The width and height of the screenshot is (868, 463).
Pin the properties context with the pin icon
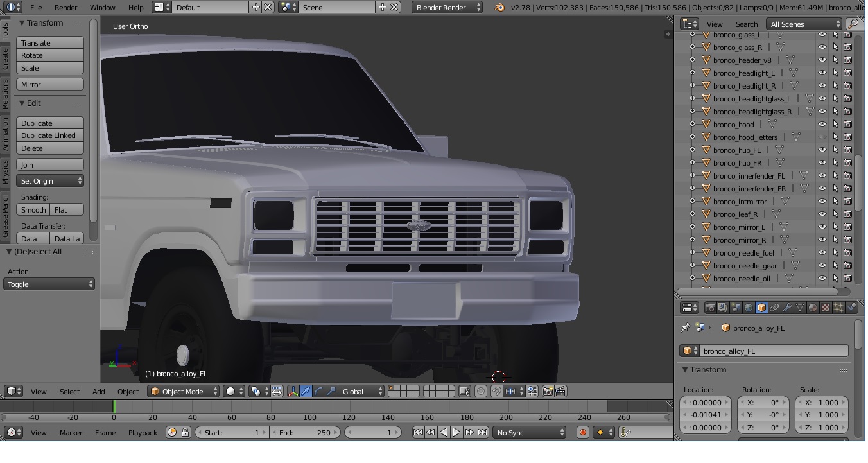686,328
